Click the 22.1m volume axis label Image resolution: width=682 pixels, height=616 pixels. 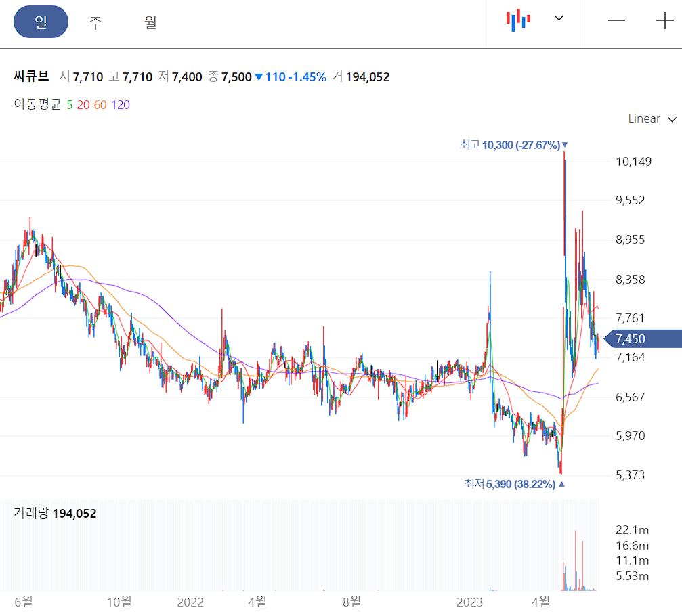[x=632, y=530]
